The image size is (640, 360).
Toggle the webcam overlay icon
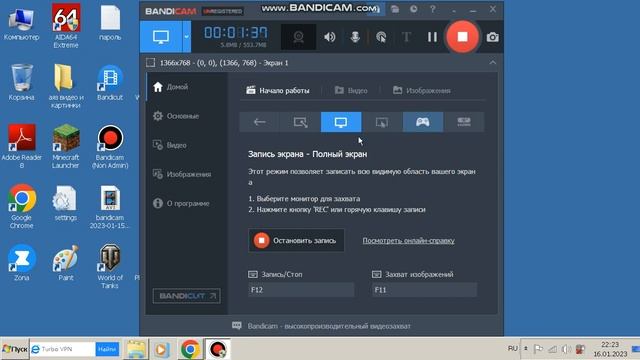298,37
